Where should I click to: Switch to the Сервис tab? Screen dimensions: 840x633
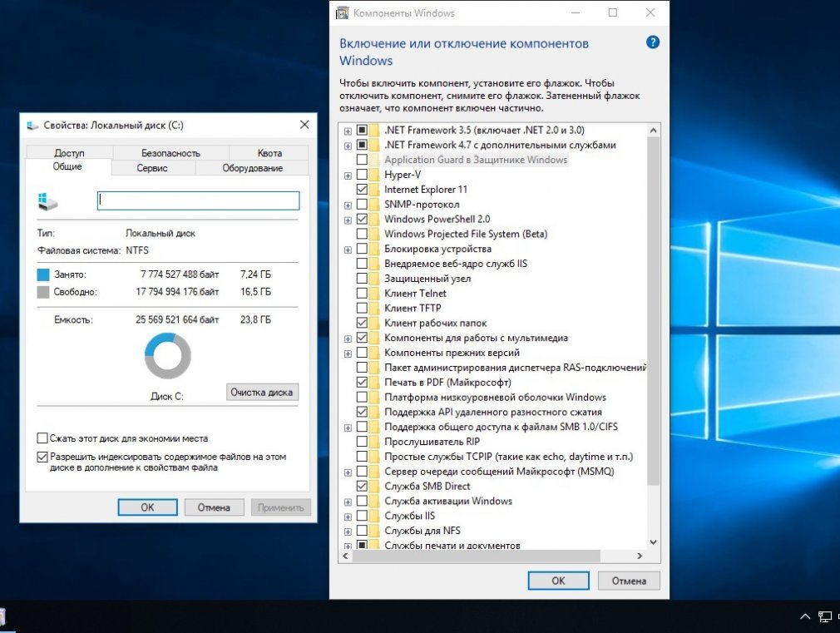click(152, 168)
